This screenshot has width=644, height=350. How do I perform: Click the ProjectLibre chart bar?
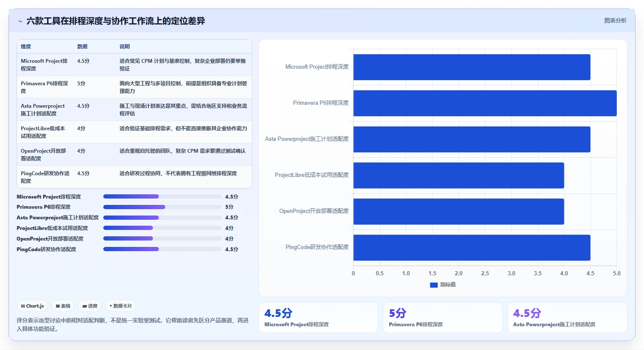pyautogui.click(x=458, y=175)
